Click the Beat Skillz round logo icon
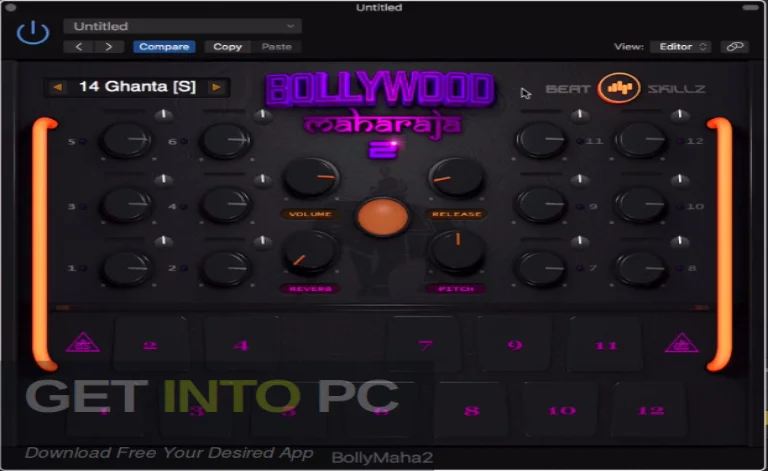This screenshot has width=768, height=471. pos(619,88)
